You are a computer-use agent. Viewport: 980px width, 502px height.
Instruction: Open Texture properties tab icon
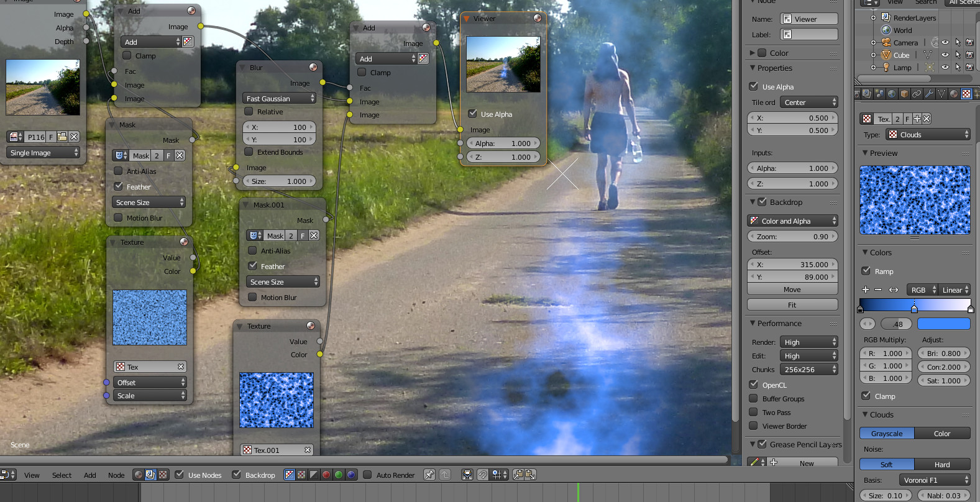click(966, 94)
